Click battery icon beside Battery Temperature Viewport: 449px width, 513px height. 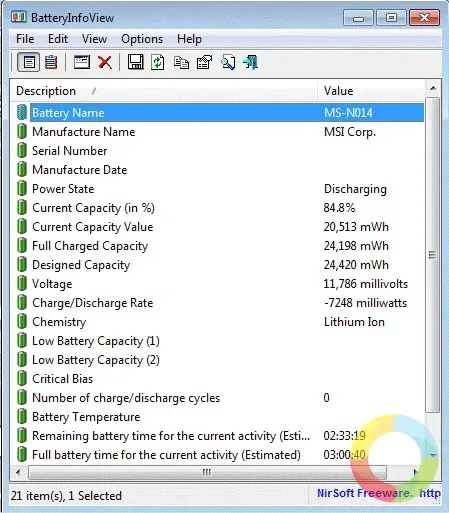[x=22, y=417]
